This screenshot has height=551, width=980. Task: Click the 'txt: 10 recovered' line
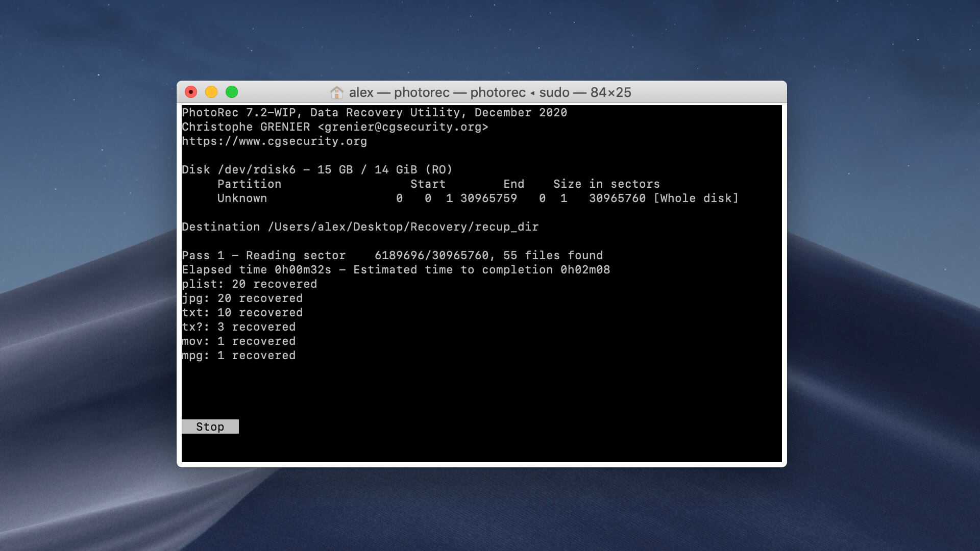click(x=242, y=313)
